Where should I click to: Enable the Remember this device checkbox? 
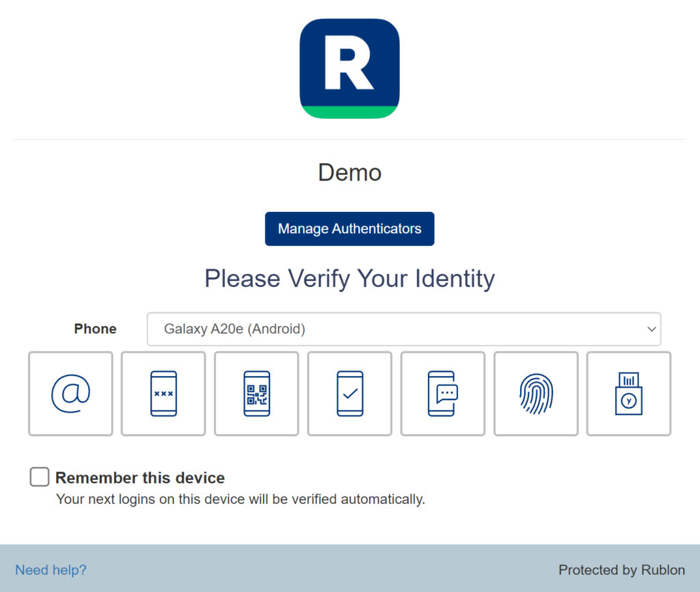(40, 477)
